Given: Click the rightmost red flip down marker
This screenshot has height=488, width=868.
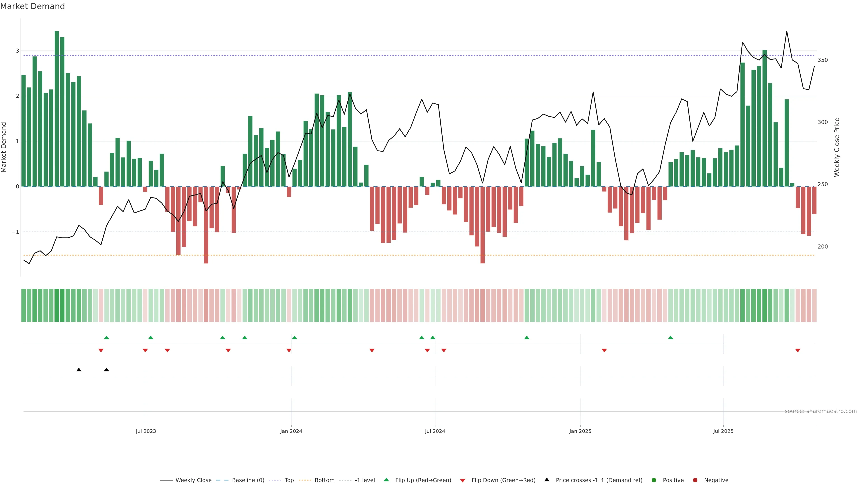Looking at the screenshot, I should click(797, 351).
